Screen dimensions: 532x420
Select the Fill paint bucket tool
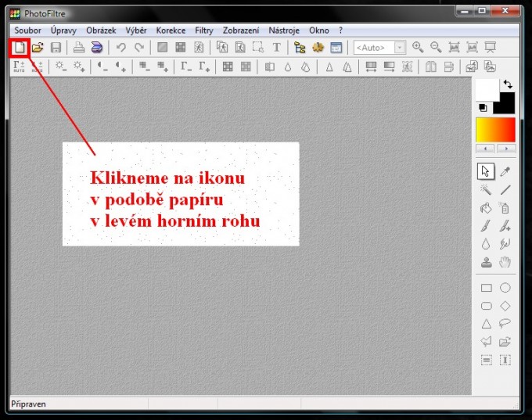[x=486, y=207]
